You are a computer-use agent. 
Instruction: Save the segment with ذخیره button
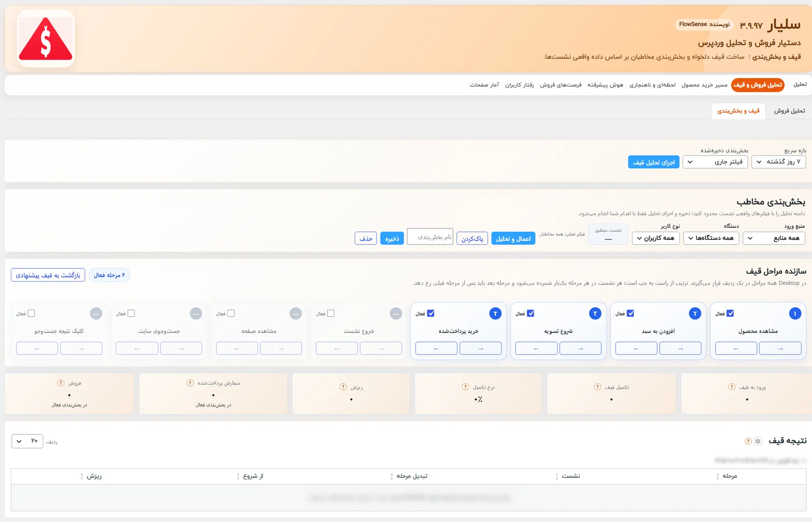(392, 238)
